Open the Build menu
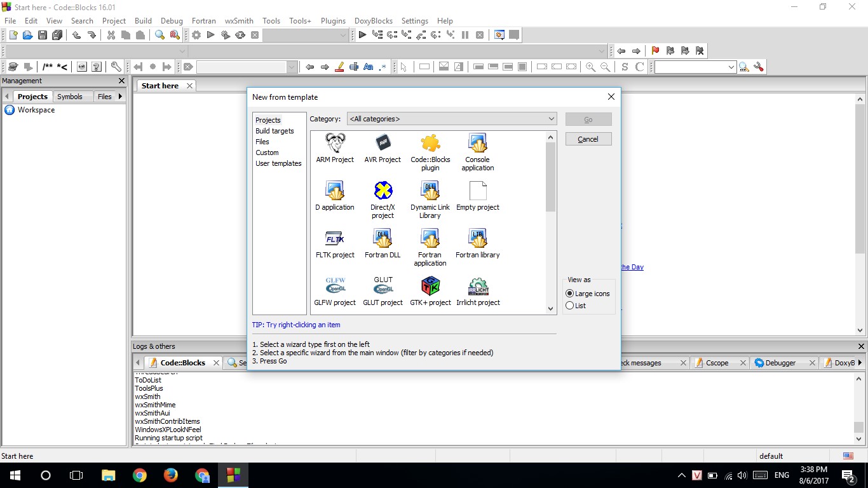868x488 pixels. 143,20
